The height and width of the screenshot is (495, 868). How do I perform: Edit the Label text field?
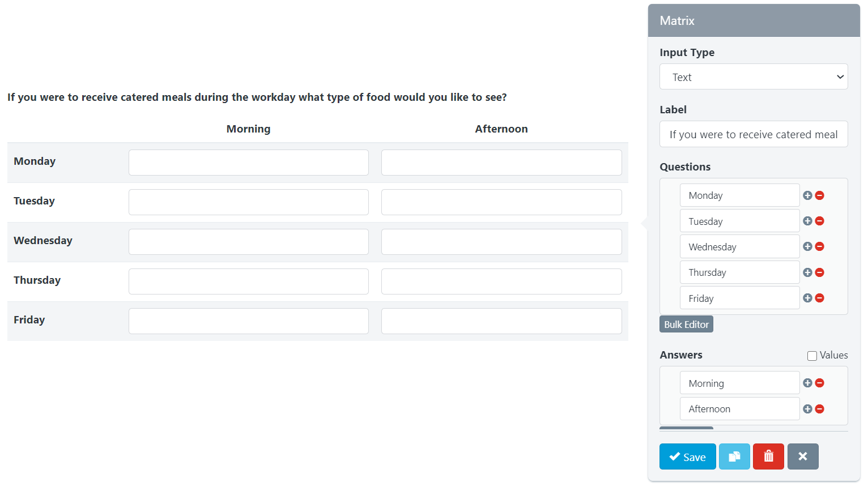click(x=754, y=134)
